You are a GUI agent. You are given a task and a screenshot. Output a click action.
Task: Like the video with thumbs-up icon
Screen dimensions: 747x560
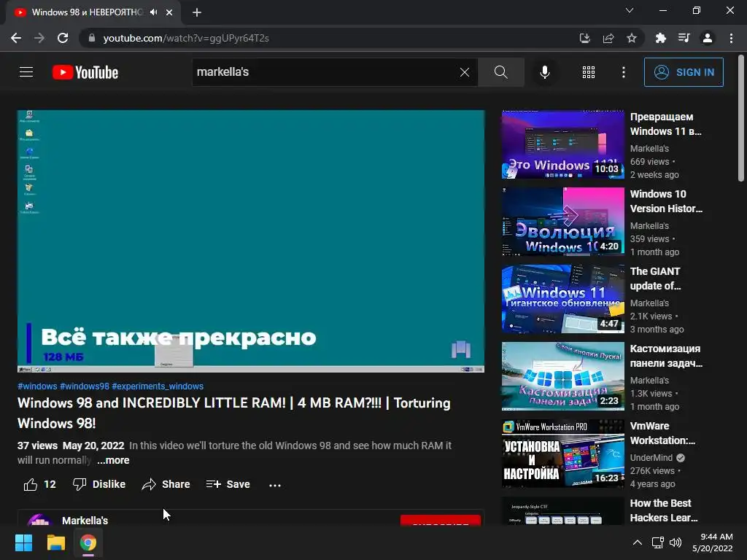click(31, 484)
